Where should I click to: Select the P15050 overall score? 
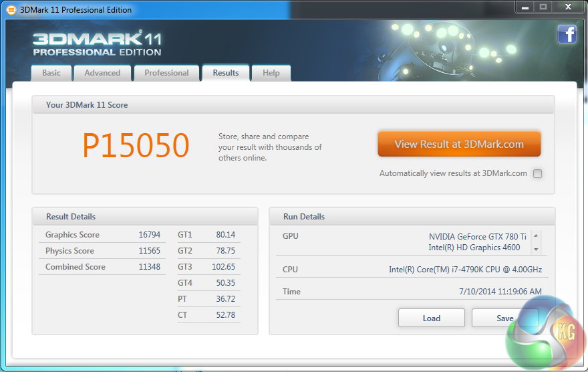tap(136, 146)
